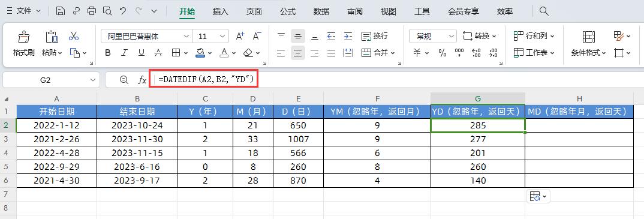The height and width of the screenshot is (219, 644).
Task: Align cell content to bottom
Action: pos(315,36)
